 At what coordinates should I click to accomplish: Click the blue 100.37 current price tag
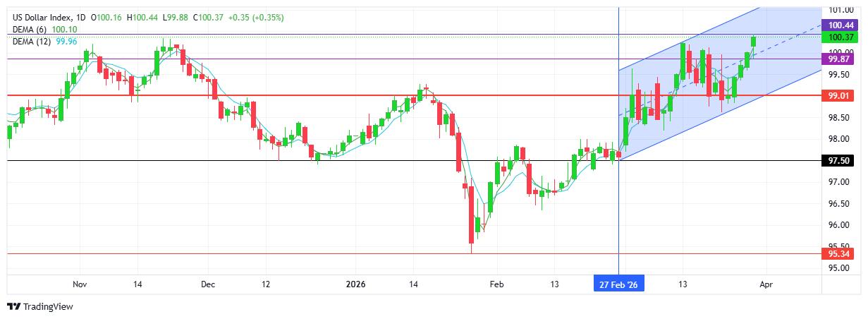tap(842, 37)
